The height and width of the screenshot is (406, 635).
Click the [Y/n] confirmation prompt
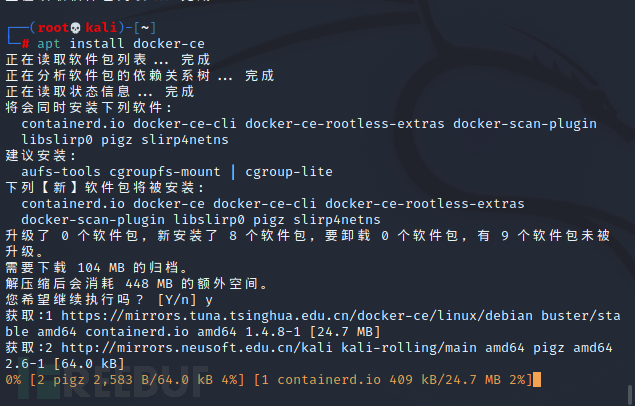(x=177, y=300)
